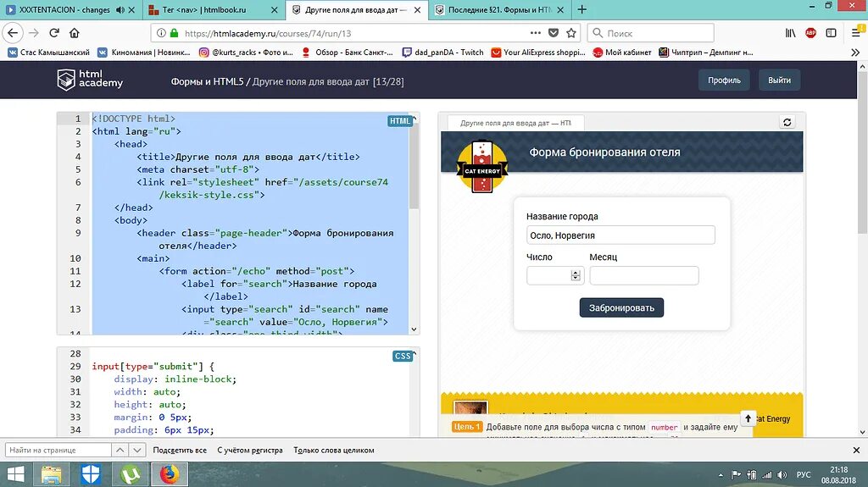The height and width of the screenshot is (487, 868).
Task: Open uTorrent from the taskbar
Action: 130,475
